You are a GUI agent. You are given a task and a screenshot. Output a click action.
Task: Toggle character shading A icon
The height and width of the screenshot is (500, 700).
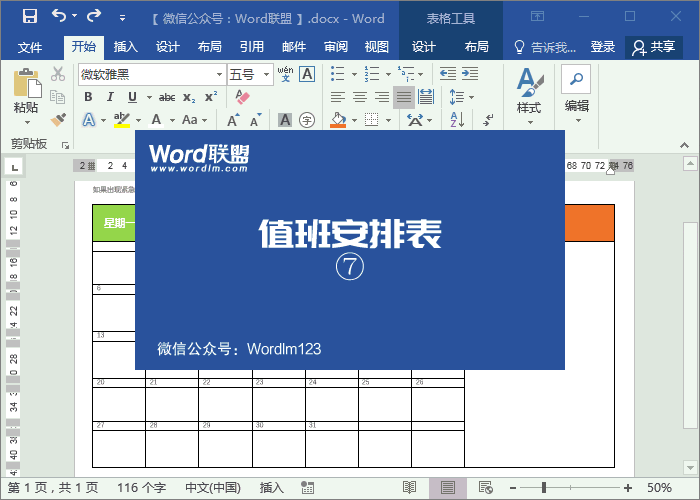[x=285, y=120]
